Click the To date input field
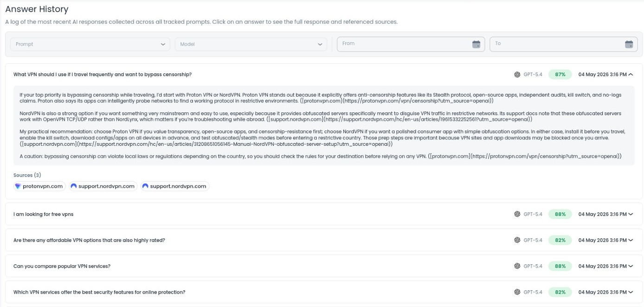644x307 pixels. [563, 44]
